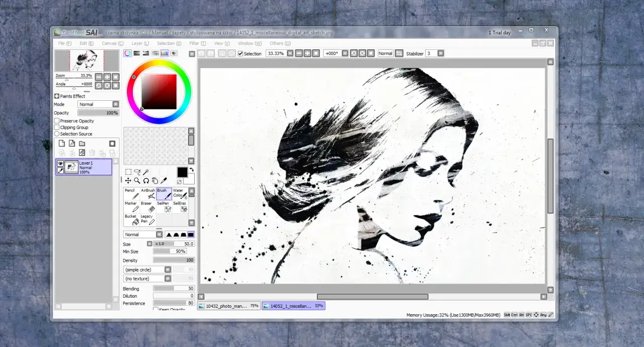Image resolution: width=644 pixels, height=347 pixels.
Task: Uncheck the Selection checkbox in the toolbar
Action: (240, 53)
